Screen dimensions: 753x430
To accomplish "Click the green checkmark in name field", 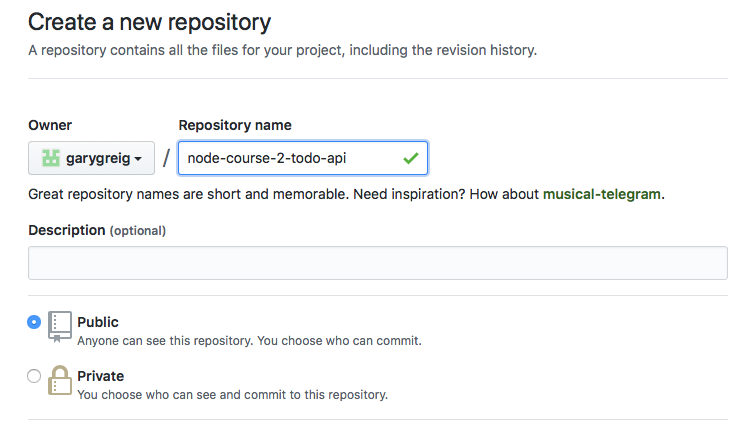I will pos(410,158).
